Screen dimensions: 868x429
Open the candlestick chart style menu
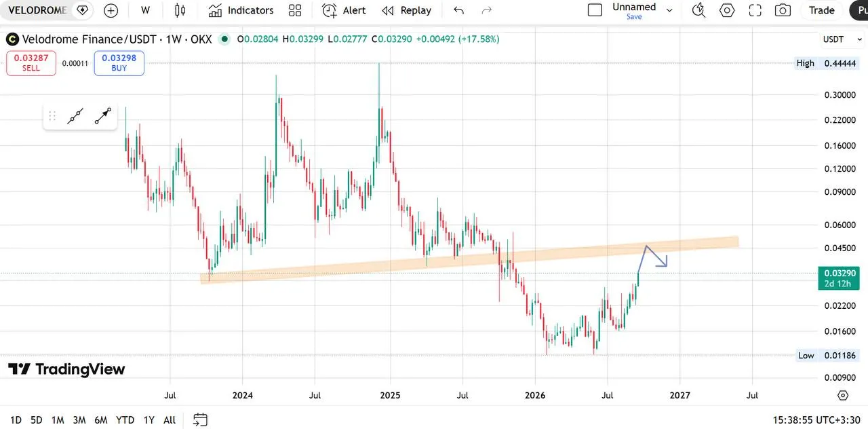click(x=180, y=10)
